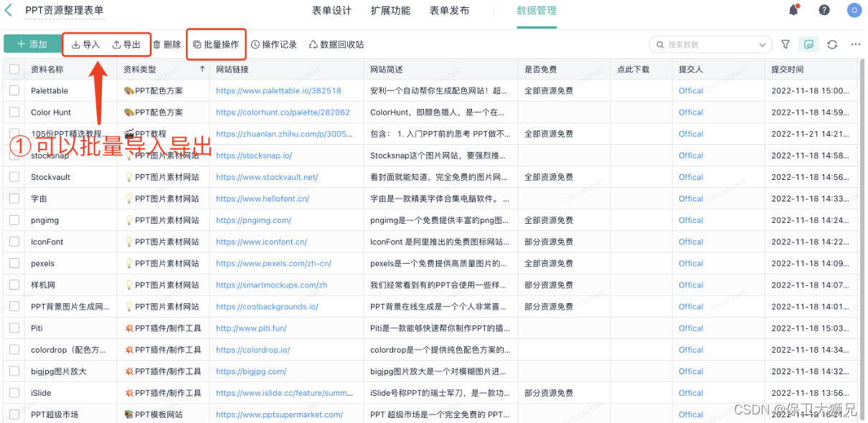Image resolution: width=868 pixels, height=423 pixels.
Task: Open the pngimg.com link
Action: 253,220
